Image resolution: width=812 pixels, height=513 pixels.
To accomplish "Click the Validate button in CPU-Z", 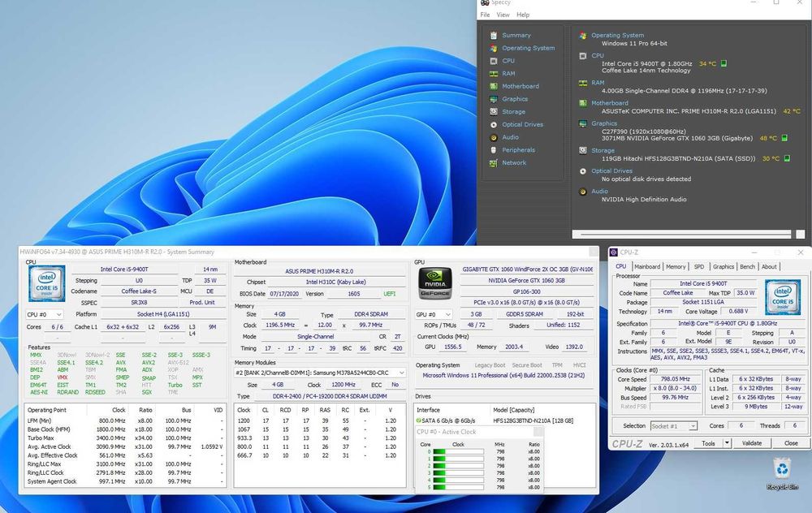I will point(752,443).
